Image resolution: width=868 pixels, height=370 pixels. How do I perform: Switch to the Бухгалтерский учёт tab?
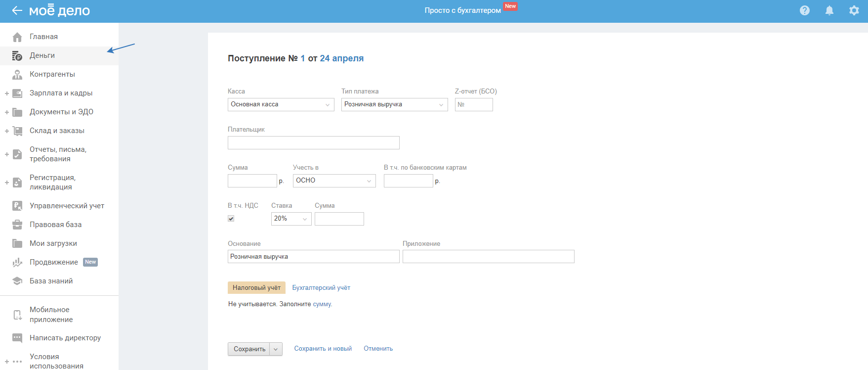pos(321,288)
